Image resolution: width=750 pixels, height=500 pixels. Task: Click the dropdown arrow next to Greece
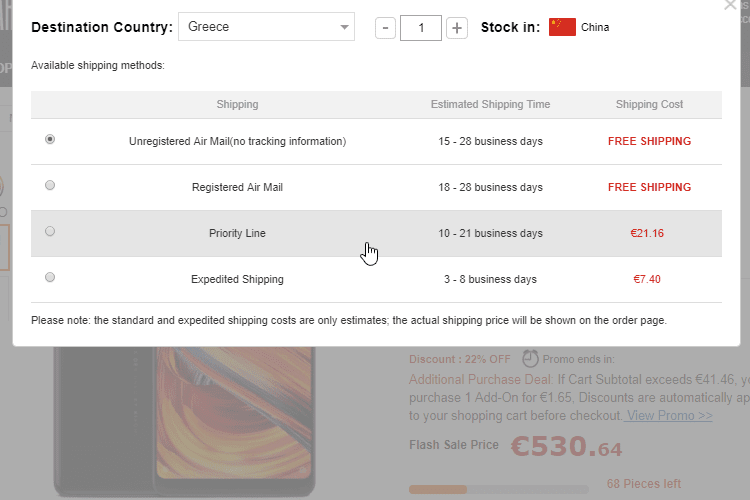click(x=344, y=27)
